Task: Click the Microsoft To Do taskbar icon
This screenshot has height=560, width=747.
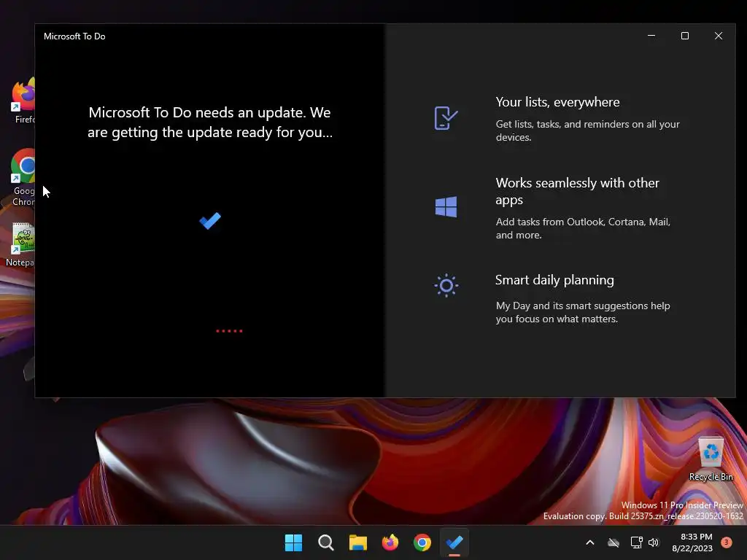Action: point(454,542)
